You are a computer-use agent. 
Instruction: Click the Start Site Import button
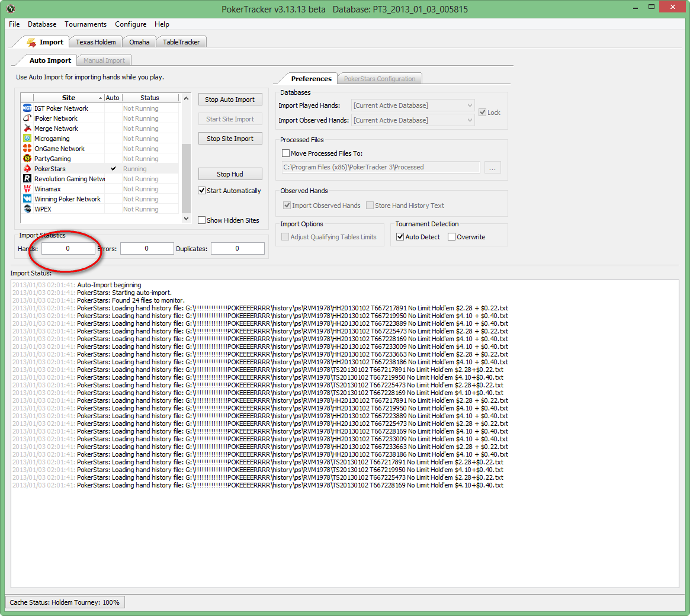click(x=230, y=119)
